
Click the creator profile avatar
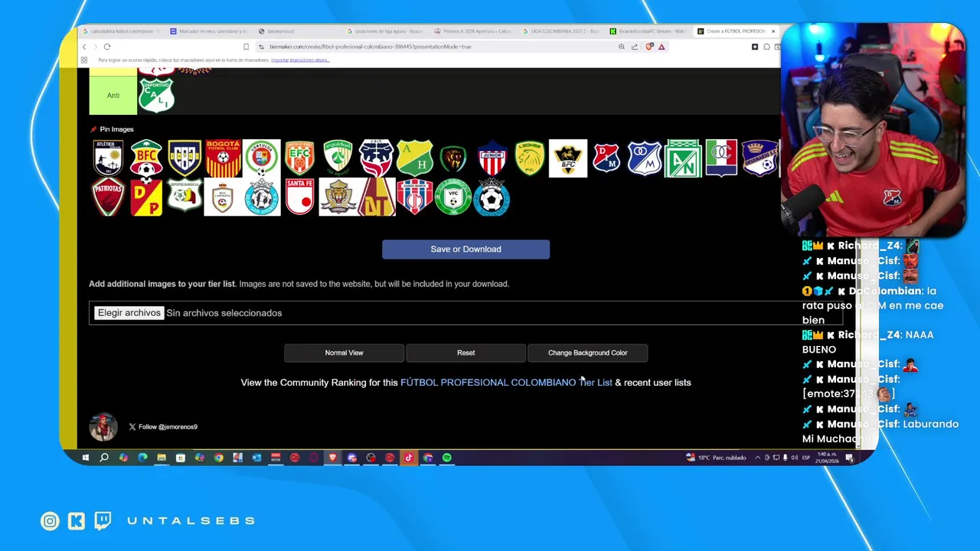click(x=103, y=427)
